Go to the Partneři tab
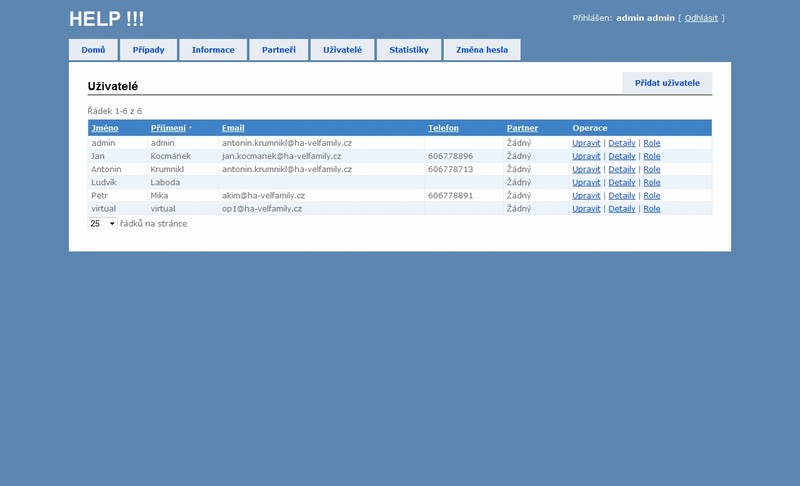This screenshot has height=486, width=800. [x=279, y=50]
